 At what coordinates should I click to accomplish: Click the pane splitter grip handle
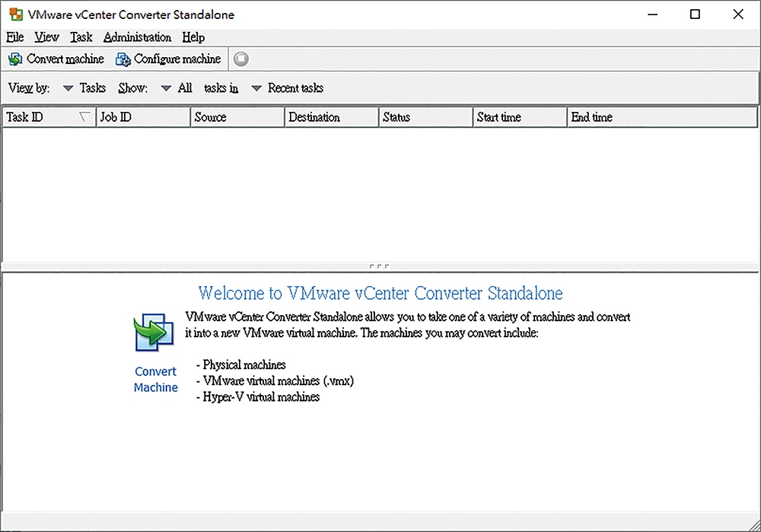(379, 266)
